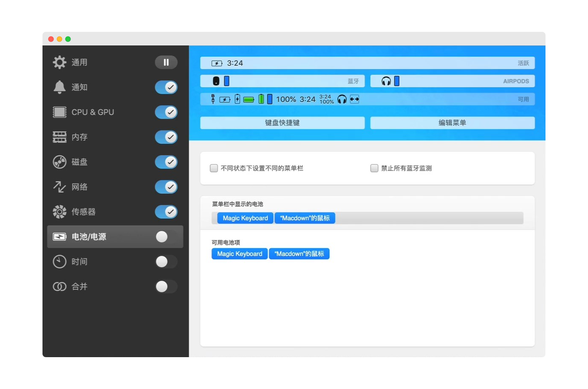Open the 键盘快捷键 button
This screenshot has height=389, width=588.
click(282, 123)
